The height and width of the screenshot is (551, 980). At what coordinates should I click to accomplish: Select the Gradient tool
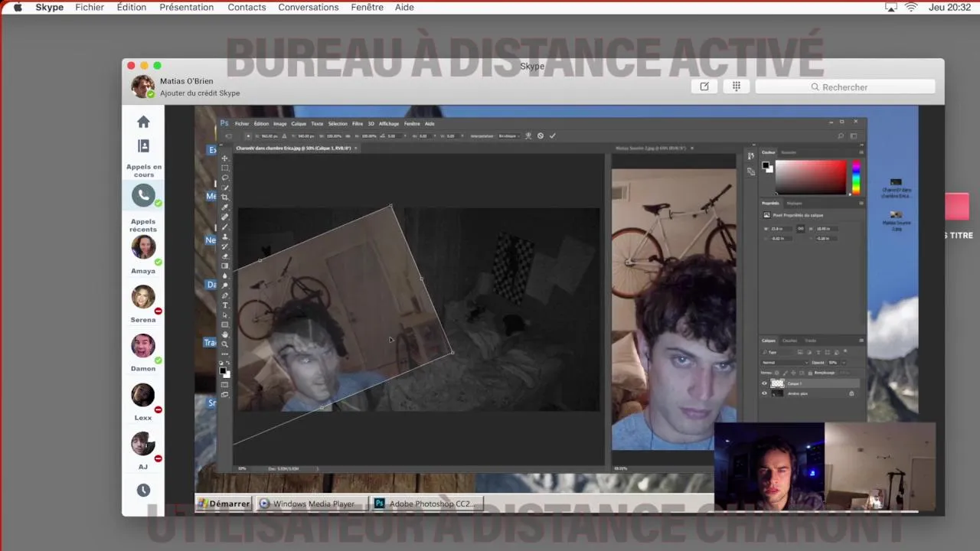coord(225,265)
